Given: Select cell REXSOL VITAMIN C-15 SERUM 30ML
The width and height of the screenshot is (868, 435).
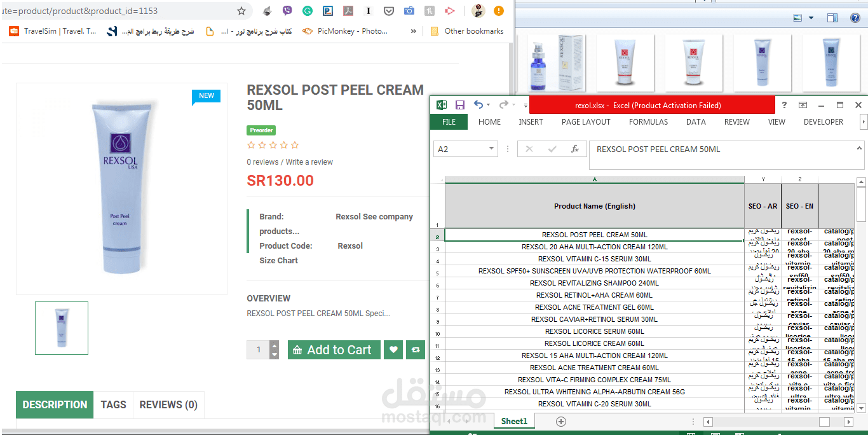Looking at the screenshot, I should pos(595,259).
